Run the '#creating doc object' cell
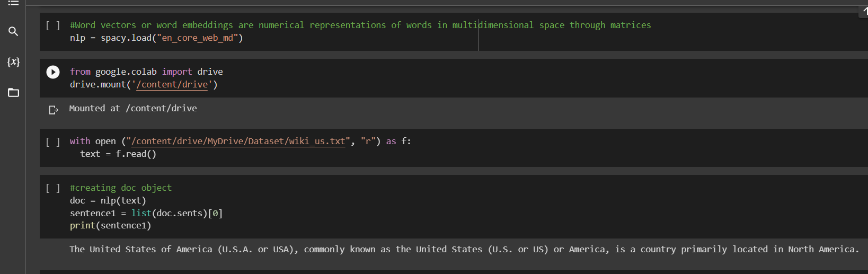Viewport: 868px width, 274px height. (53, 188)
